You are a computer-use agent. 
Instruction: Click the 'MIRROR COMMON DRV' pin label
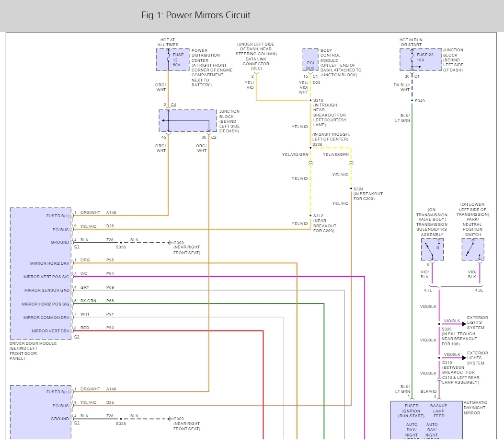tap(46, 318)
